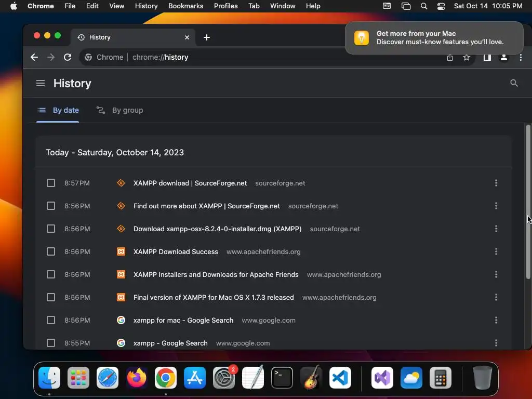Check the XAMPP download | SourceForge.net entry
This screenshot has width=532, height=399.
51,183
